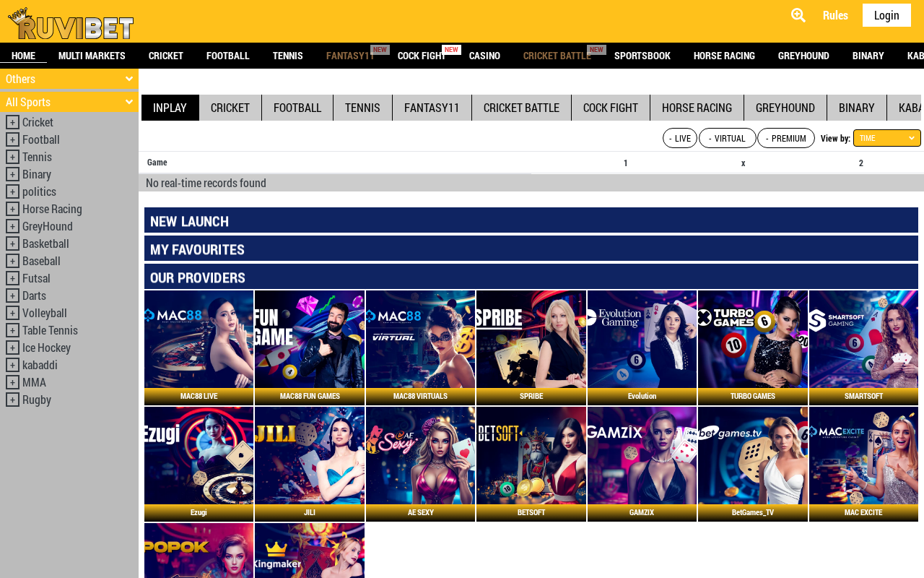Go to HOME in top navigation
924x578 pixels.
click(x=23, y=56)
